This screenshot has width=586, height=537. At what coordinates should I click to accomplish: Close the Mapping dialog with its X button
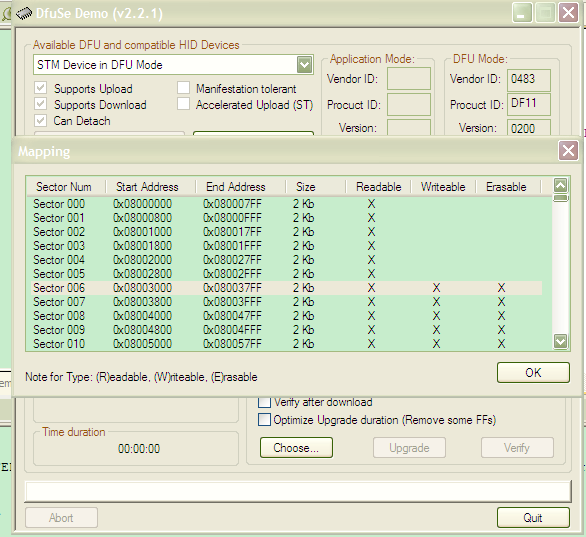(568, 151)
